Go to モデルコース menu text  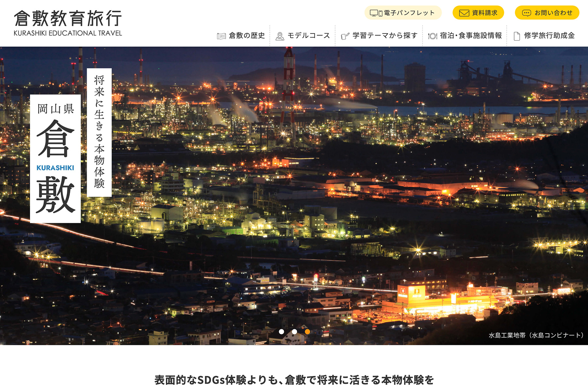pyautogui.click(x=309, y=35)
